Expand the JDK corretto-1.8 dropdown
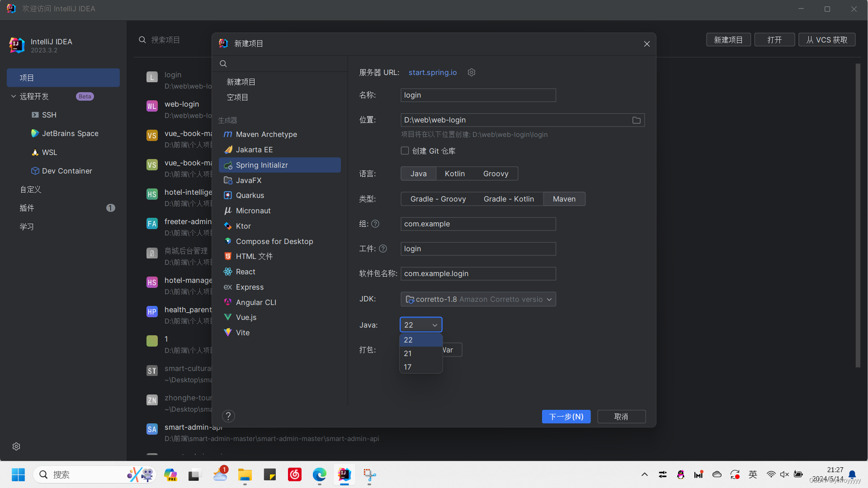The width and height of the screenshot is (868, 488). (x=478, y=299)
